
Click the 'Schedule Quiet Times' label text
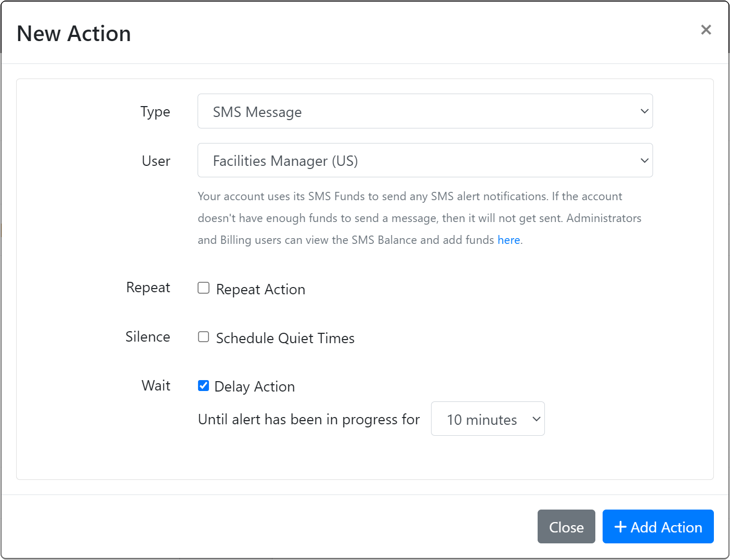coord(285,338)
